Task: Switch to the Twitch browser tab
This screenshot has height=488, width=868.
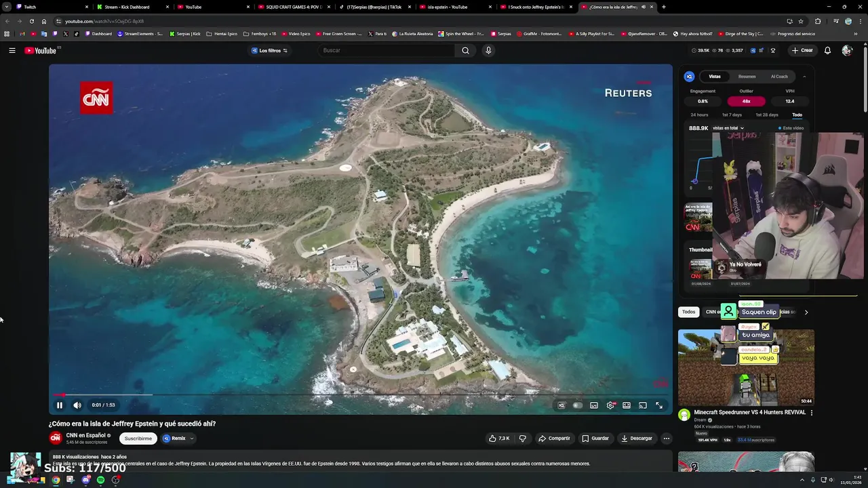Action: tap(51, 7)
